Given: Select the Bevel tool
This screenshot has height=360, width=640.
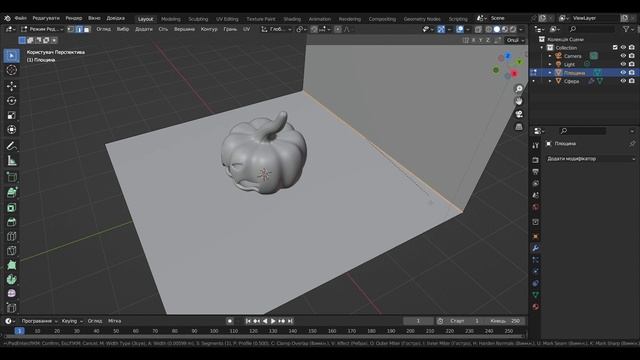Looking at the screenshot, I should [x=11, y=222].
